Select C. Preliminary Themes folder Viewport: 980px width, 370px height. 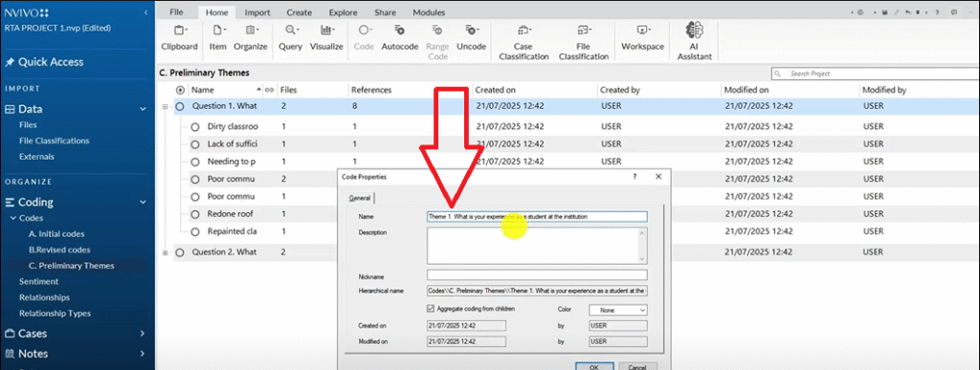(x=72, y=266)
